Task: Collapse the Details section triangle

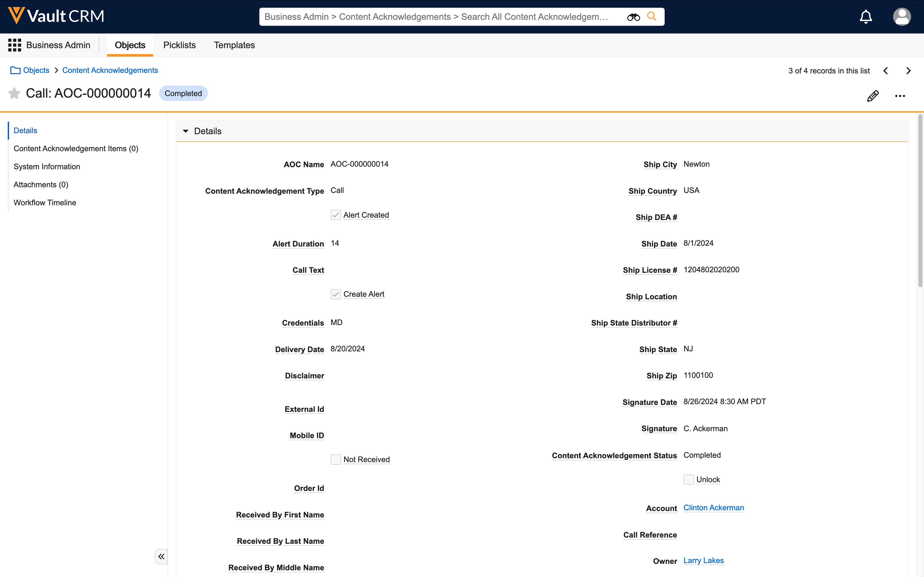Action: click(x=186, y=131)
